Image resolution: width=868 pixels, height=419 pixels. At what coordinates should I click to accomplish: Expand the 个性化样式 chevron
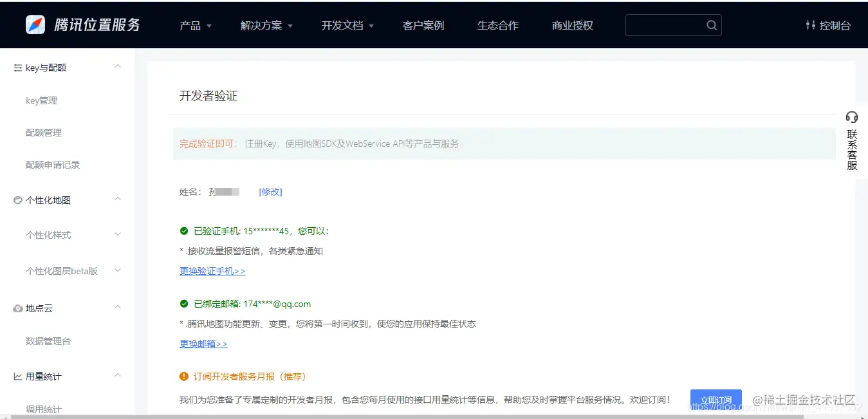point(118,234)
